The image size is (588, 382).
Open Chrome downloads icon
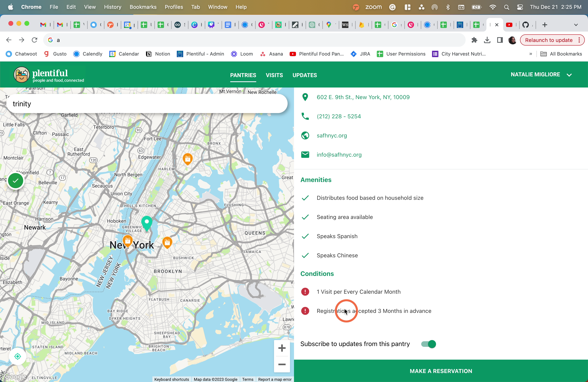point(487,40)
